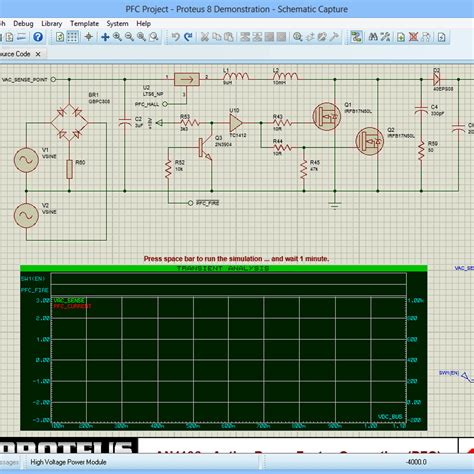Viewport: 474px width, 474px height.
Task: Select inductor L2
Action: coord(285,77)
